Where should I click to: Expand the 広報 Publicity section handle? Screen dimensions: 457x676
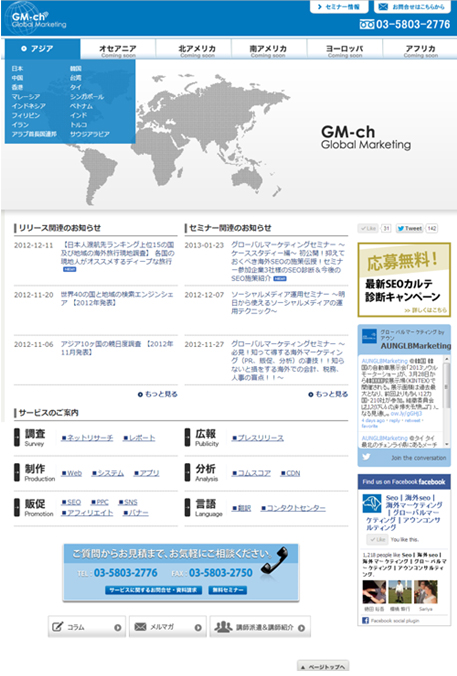[188, 437]
